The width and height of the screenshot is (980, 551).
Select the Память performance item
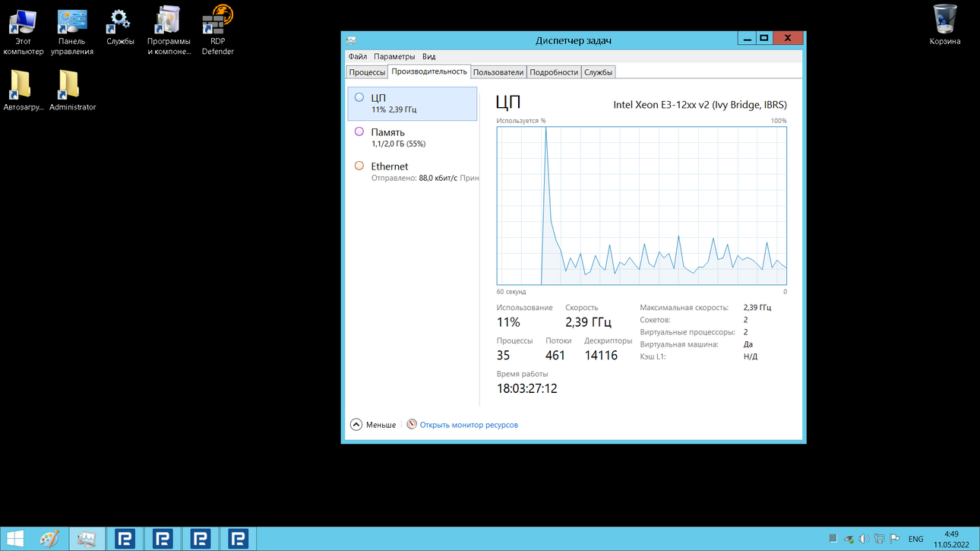(x=413, y=138)
